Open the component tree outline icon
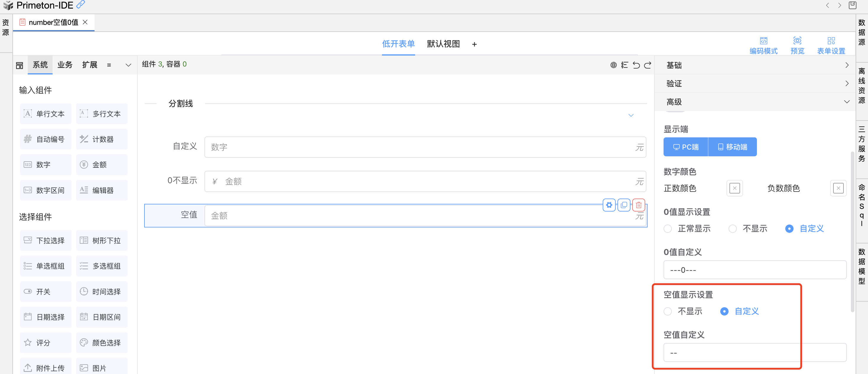Screen dimensions: 868x374 pyautogui.click(x=624, y=65)
